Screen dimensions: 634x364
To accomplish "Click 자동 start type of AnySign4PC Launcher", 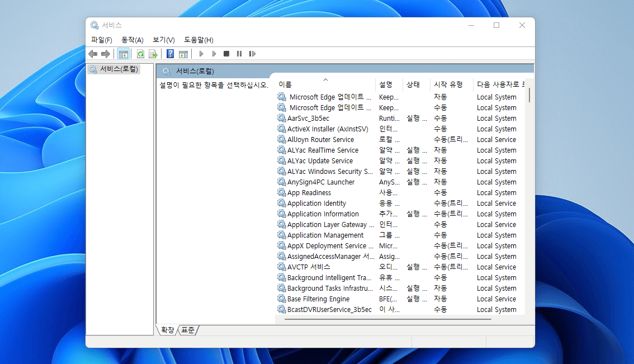I will (441, 182).
